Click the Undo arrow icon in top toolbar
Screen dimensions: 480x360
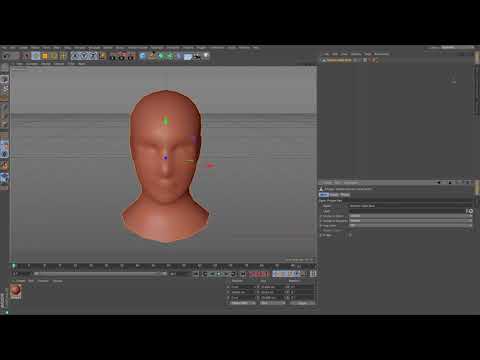pos(6,56)
